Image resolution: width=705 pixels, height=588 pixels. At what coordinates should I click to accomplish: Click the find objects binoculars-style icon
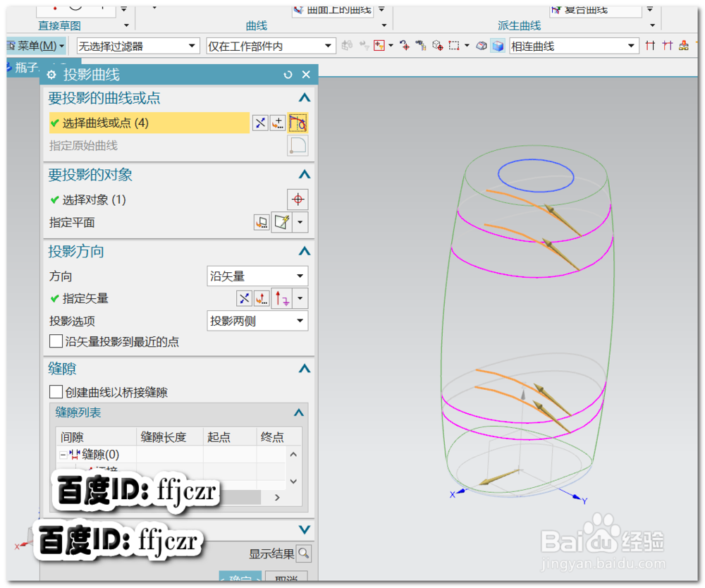click(421, 45)
